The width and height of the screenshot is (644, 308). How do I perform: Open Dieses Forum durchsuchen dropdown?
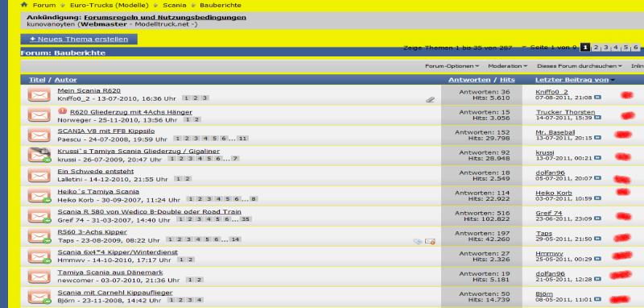point(579,66)
